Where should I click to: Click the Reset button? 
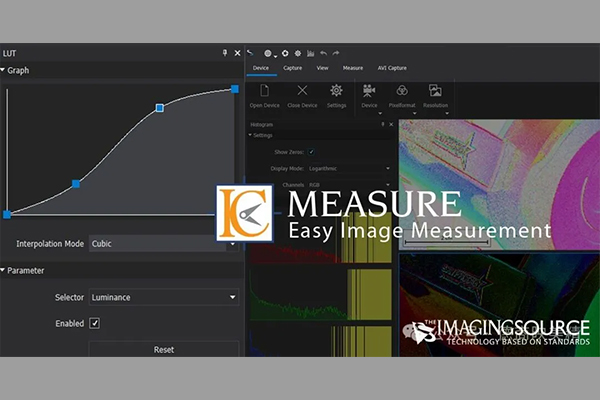tap(164, 349)
